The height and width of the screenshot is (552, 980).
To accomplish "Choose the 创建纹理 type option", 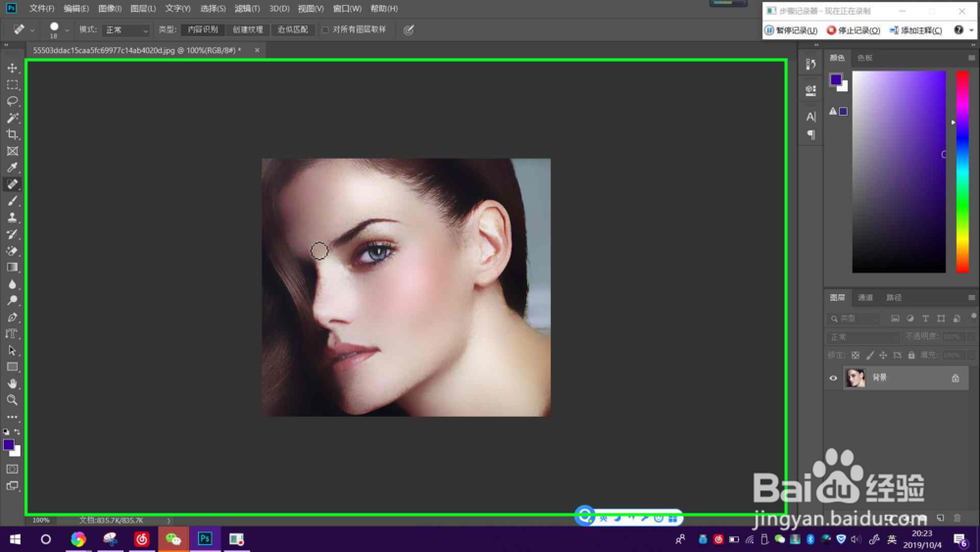I will click(x=248, y=29).
